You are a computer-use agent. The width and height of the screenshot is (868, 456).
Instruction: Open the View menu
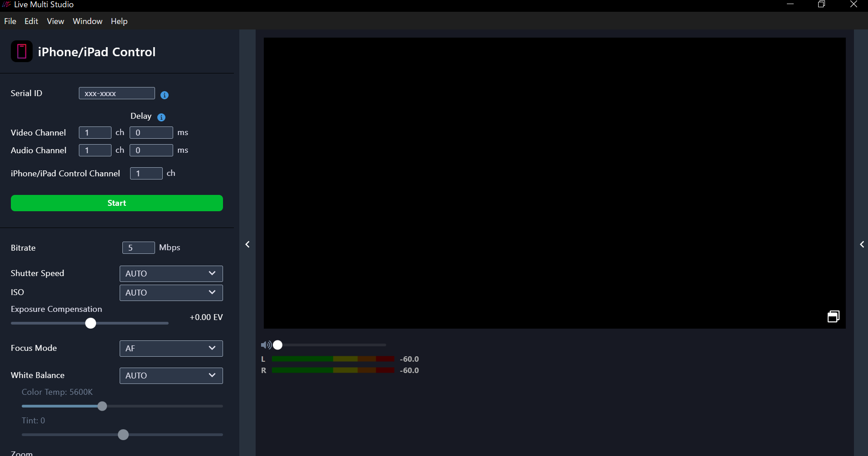(x=55, y=21)
